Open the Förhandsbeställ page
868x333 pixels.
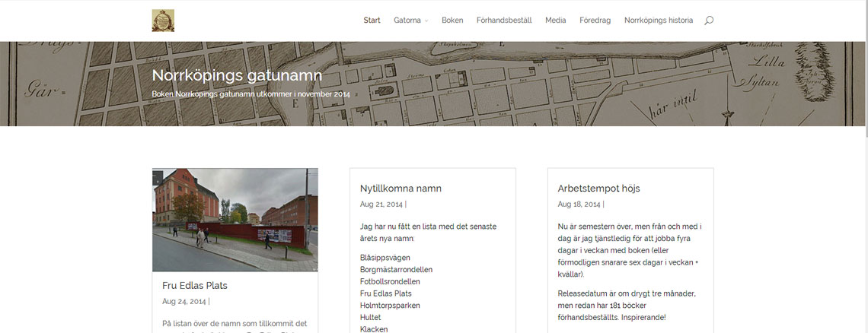tap(504, 21)
